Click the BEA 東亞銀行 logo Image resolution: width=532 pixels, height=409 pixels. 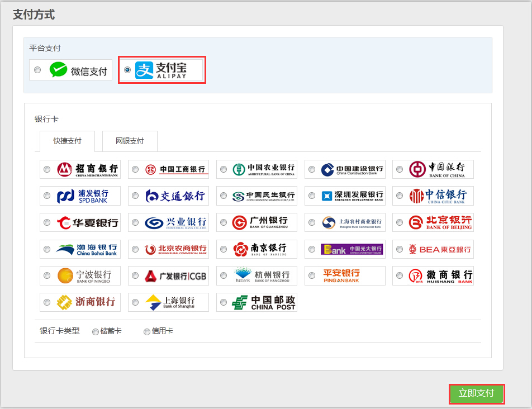click(x=440, y=249)
